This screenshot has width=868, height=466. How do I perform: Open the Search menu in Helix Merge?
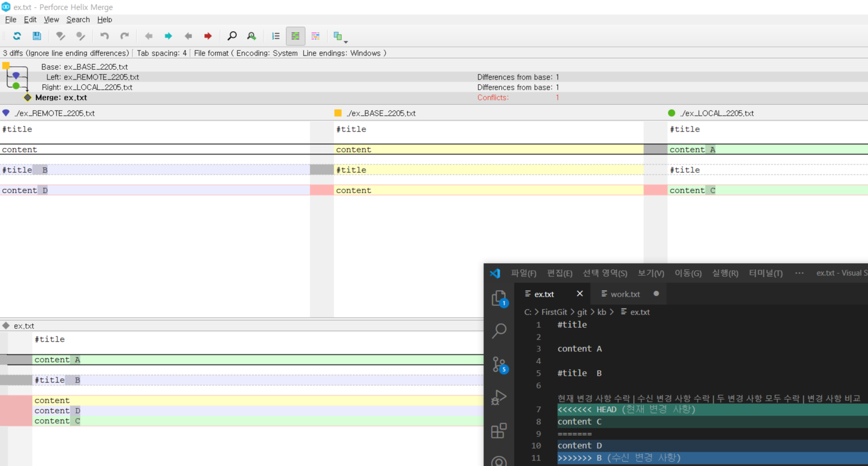coord(78,19)
